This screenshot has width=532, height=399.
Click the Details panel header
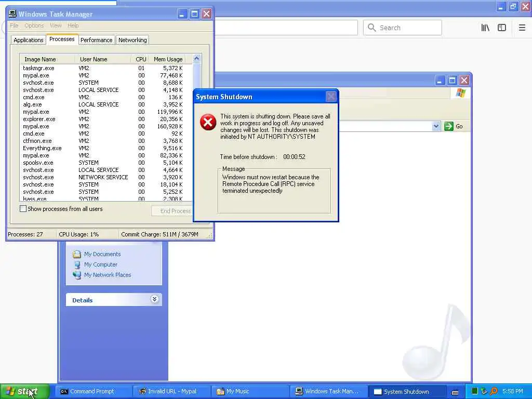pos(114,300)
